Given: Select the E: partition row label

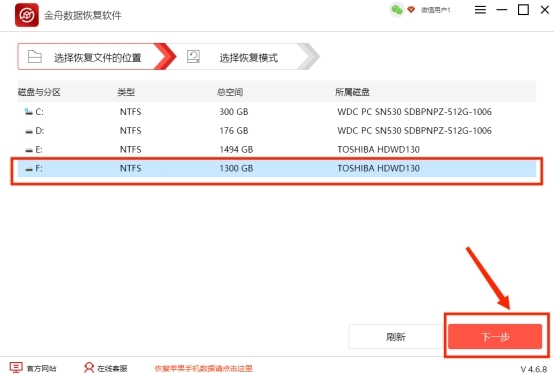Looking at the screenshot, I should pos(39,150).
